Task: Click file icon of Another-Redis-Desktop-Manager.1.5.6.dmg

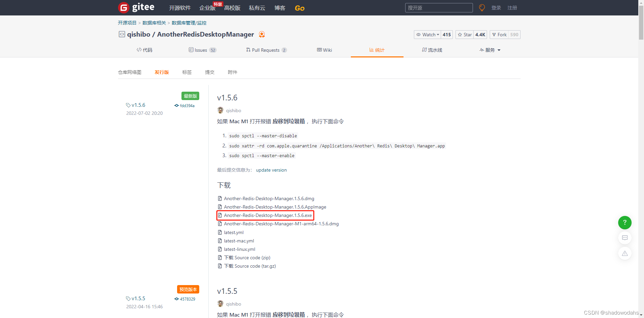Action: click(220, 198)
